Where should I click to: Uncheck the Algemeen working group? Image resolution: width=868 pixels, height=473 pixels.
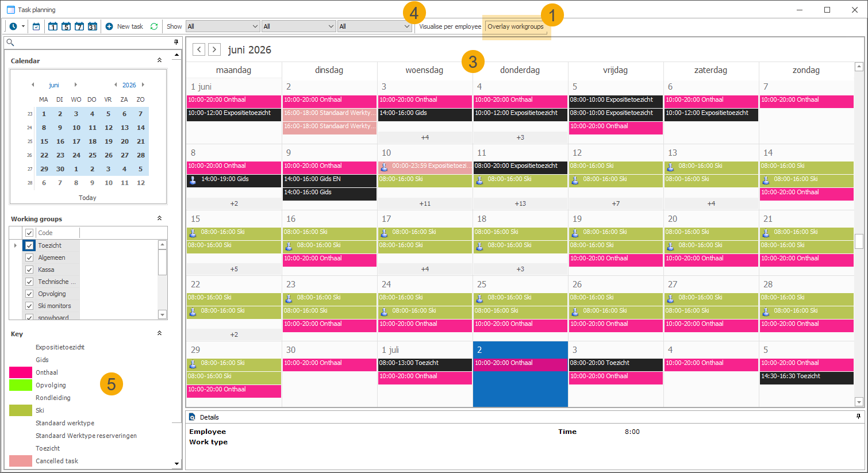point(29,257)
